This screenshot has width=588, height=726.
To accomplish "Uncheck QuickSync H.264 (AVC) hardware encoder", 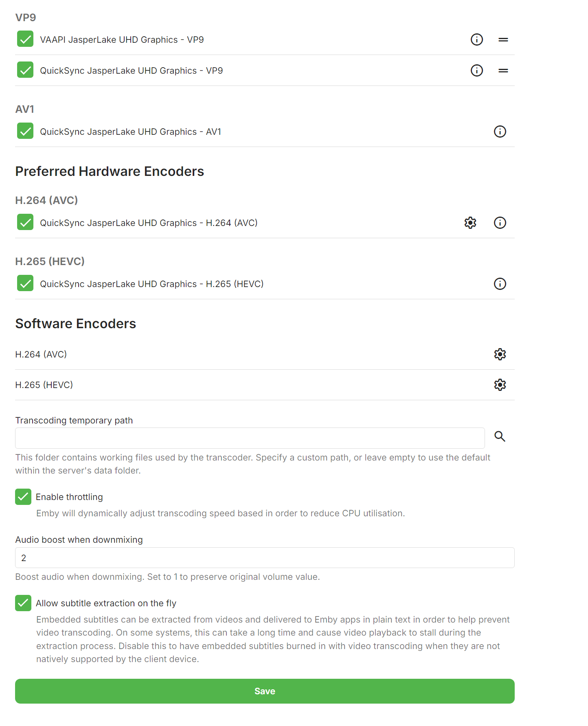I will click(x=25, y=222).
